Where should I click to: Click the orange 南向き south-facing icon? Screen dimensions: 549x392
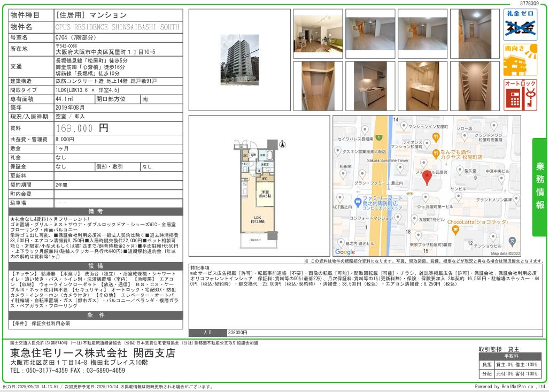(520, 60)
